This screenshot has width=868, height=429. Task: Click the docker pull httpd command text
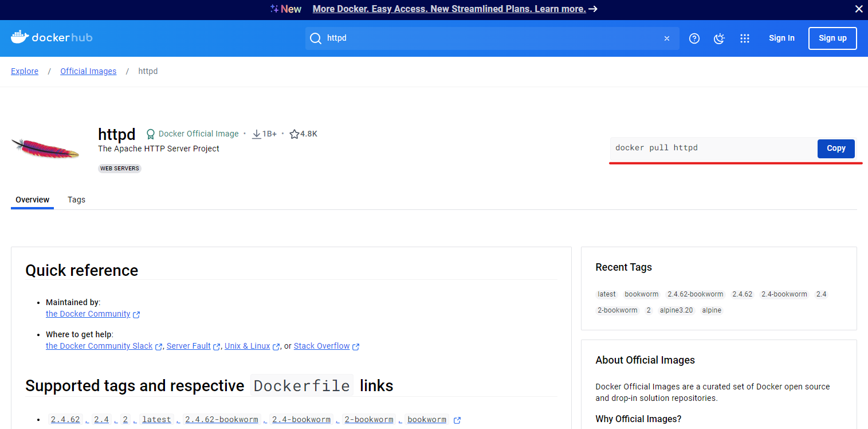[x=657, y=148]
